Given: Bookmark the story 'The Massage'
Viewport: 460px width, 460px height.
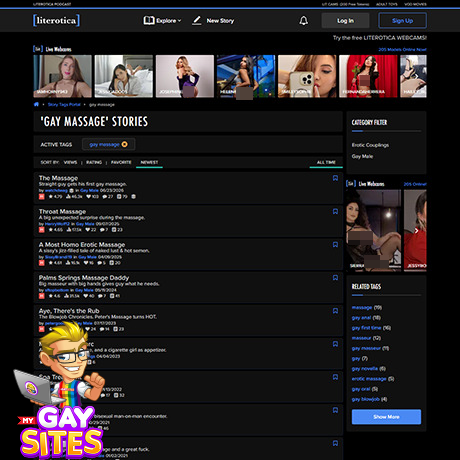Looking at the screenshot, I should (335, 178).
